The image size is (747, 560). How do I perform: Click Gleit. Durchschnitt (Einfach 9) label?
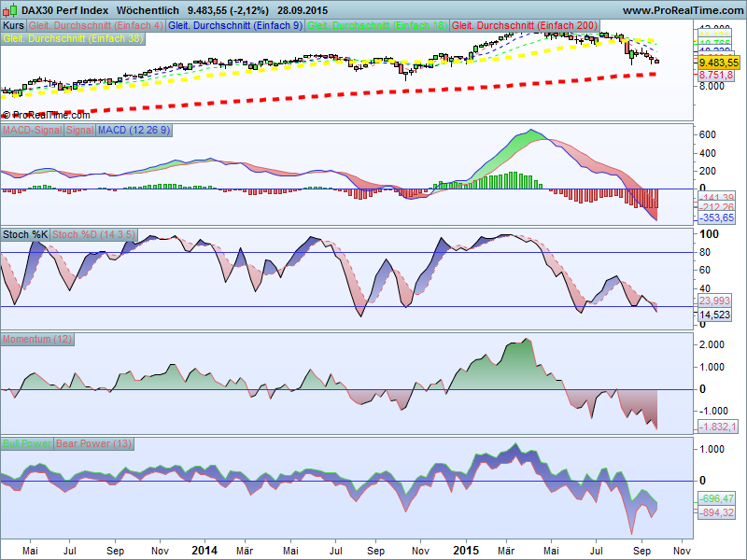[235, 25]
